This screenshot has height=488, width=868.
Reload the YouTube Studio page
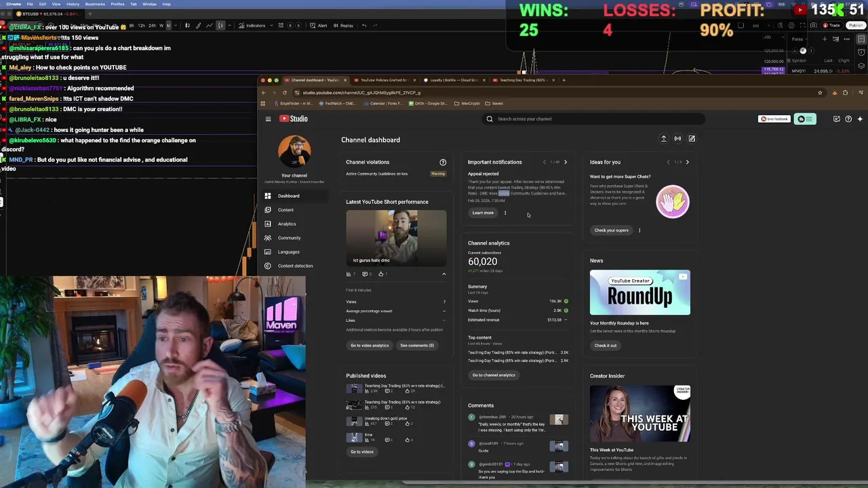(285, 92)
